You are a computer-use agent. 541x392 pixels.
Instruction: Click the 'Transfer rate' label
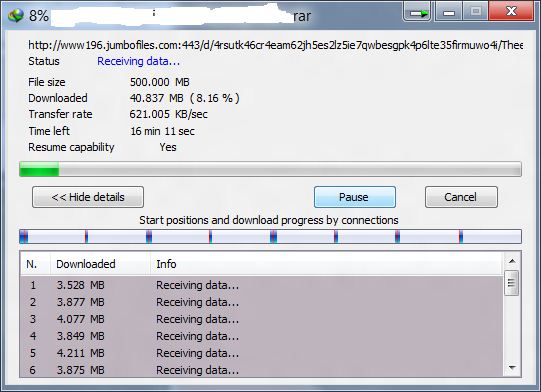(60, 114)
